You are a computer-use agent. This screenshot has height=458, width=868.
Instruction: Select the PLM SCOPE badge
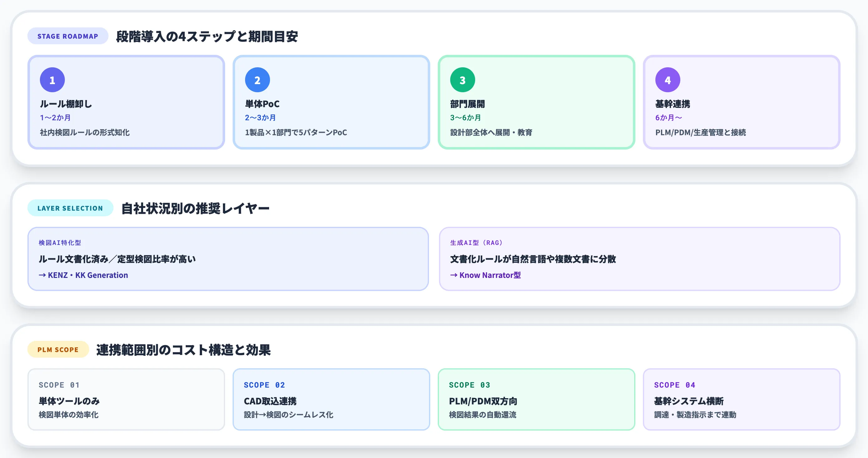click(x=58, y=350)
